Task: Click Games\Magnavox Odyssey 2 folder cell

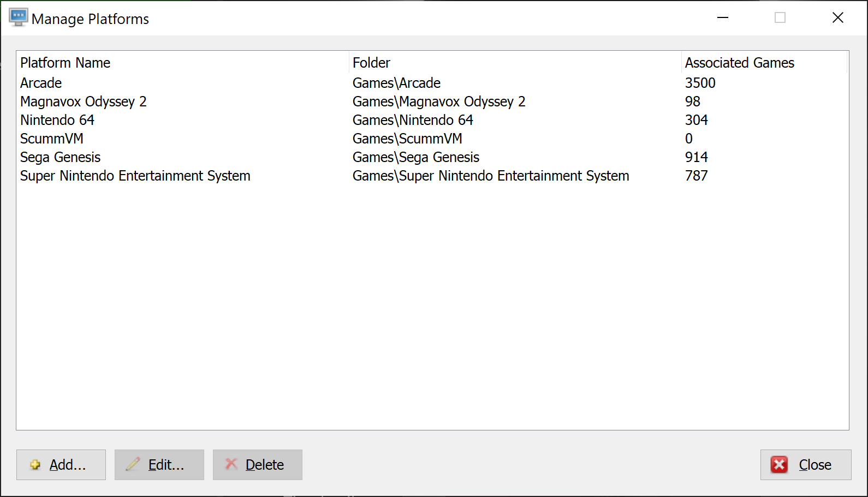Action: [x=439, y=101]
